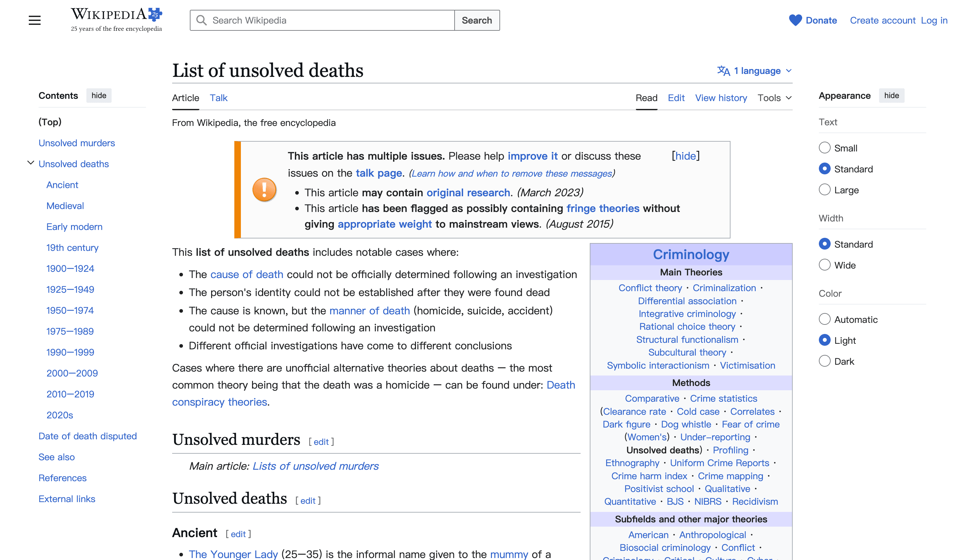Go to 2000–2009 in contents
This screenshot has height=560, width=974.
[72, 373]
